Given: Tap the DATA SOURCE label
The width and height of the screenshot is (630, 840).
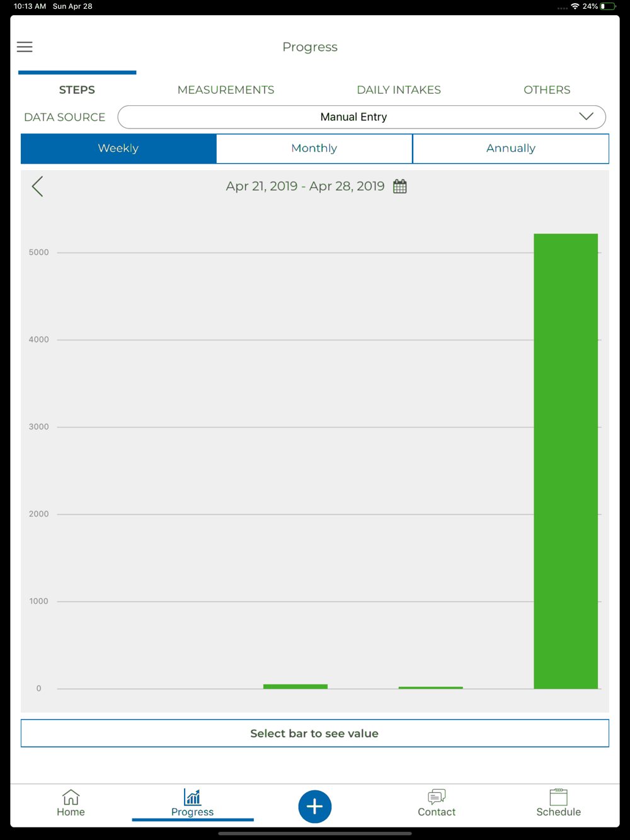Looking at the screenshot, I should click(64, 117).
